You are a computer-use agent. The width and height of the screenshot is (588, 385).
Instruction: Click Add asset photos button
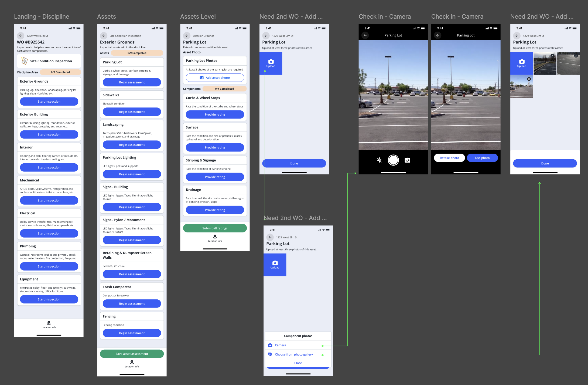click(215, 78)
